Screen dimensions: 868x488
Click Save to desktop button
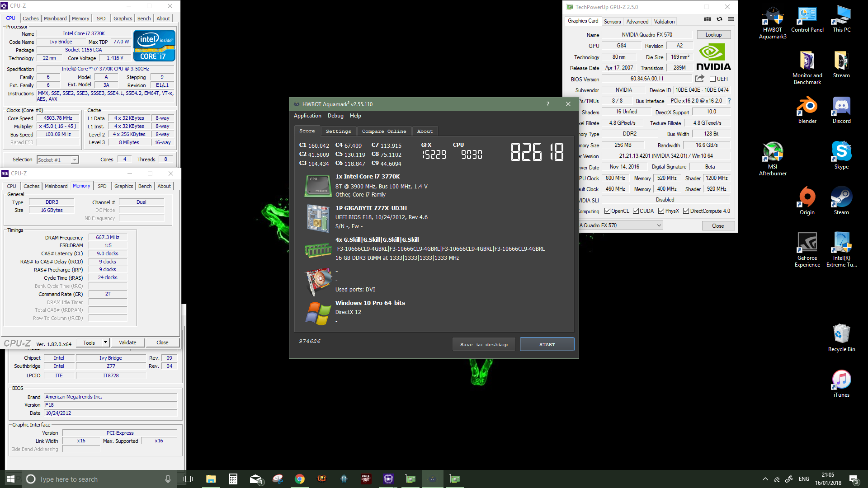(484, 344)
